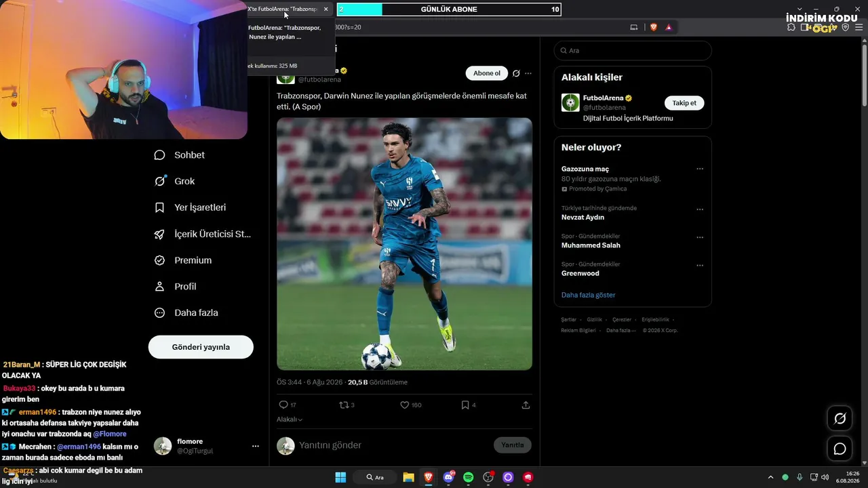This screenshot has height=488, width=868.
Task: Click Daha fazla in the footer links
Action: click(620, 331)
